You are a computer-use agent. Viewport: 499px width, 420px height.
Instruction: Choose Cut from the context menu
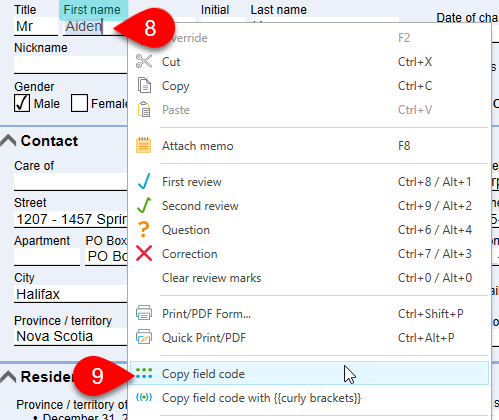[x=309, y=62]
